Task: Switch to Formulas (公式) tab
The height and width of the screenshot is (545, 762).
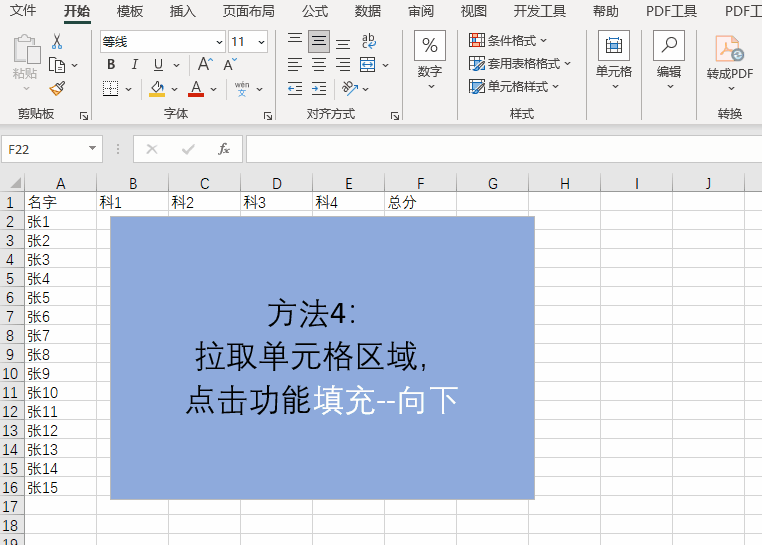Action: pos(315,11)
